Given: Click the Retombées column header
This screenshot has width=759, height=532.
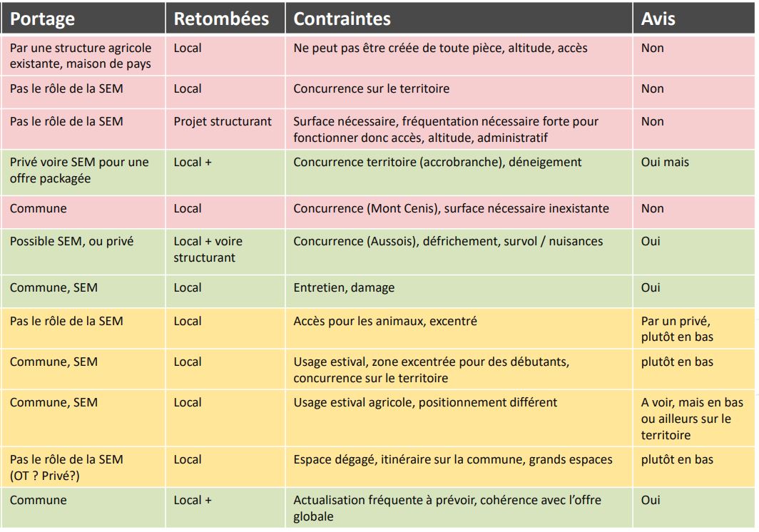Looking at the screenshot, I should (x=225, y=19).
